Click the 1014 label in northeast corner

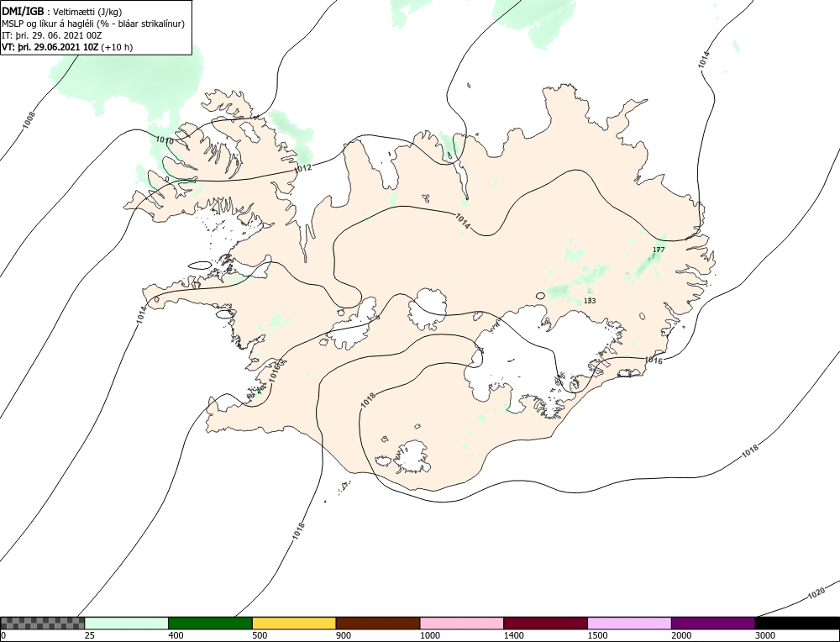tap(703, 60)
